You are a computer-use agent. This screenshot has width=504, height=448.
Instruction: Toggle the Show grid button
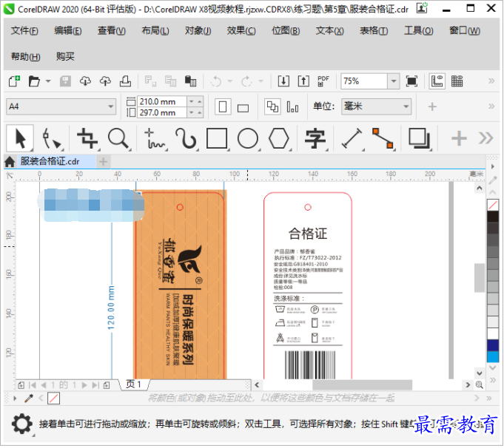click(x=457, y=81)
